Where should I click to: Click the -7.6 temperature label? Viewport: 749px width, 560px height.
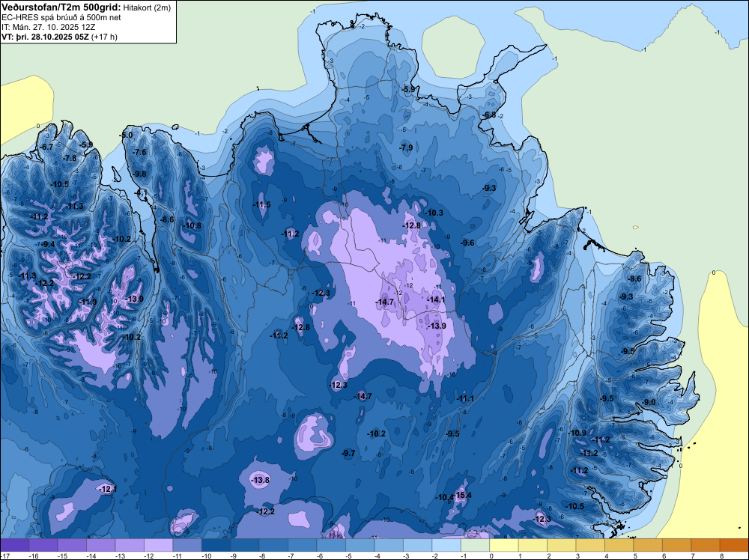click(x=139, y=152)
